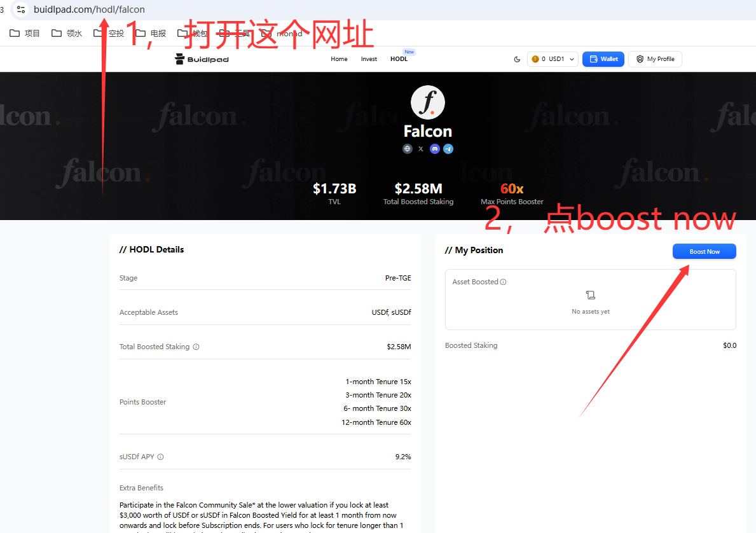This screenshot has height=533, width=756.
Task: Click the "Falcon" project title
Action: tap(428, 131)
